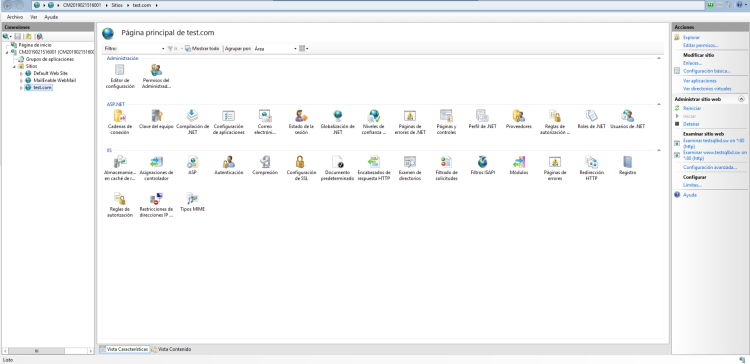750x364 pixels.
Task: Collapse the Sitios tree node
Action: 14,66
